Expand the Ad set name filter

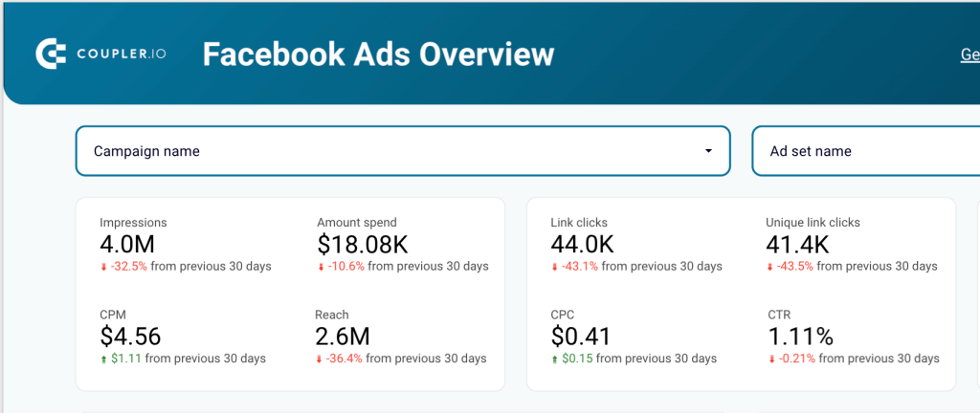(865, 151)
